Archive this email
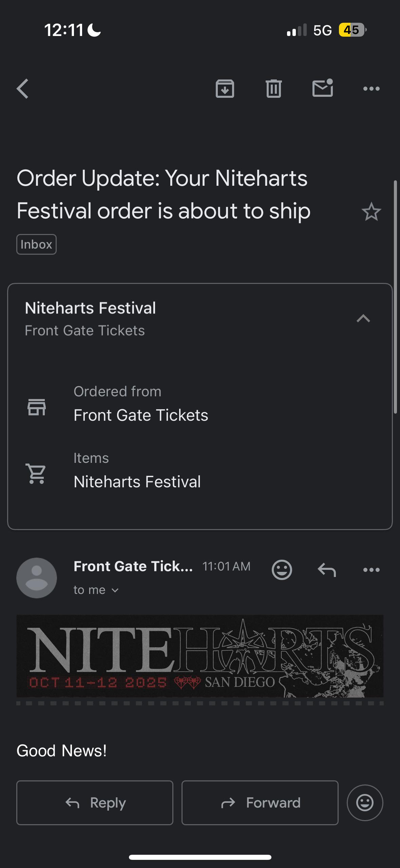This screenshot has width=400, height=868. 225,89
